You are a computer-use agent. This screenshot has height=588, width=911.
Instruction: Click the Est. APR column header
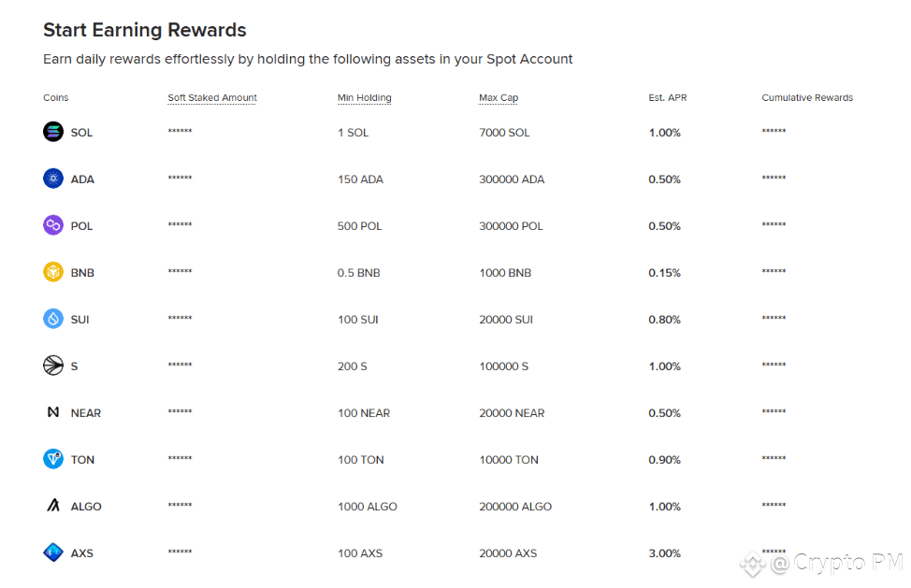tap(668, 97)
